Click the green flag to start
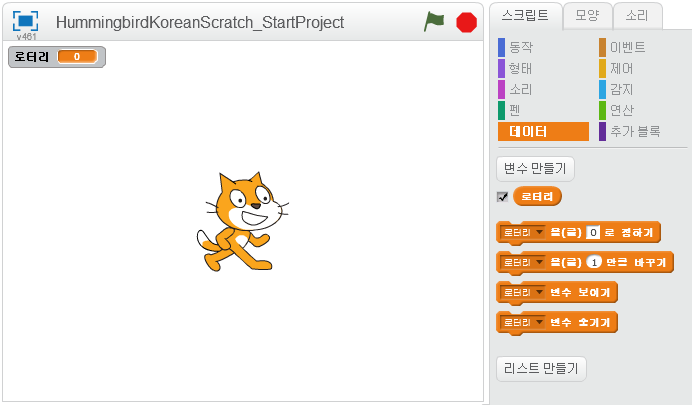 (x=434, y=21)
